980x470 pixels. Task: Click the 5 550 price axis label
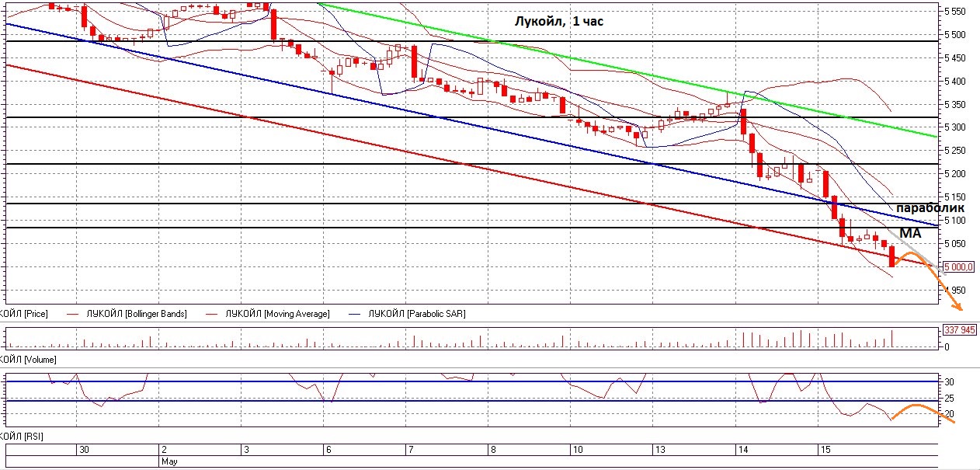tap(954, 12)
